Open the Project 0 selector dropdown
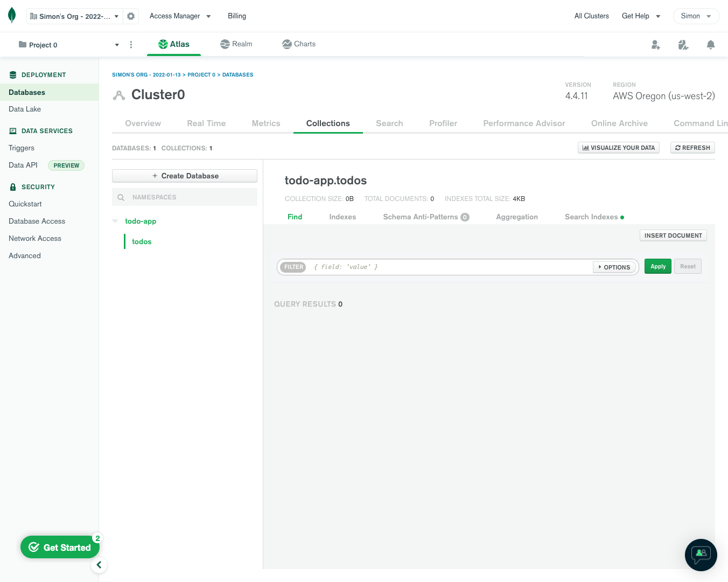 point(69,45)
